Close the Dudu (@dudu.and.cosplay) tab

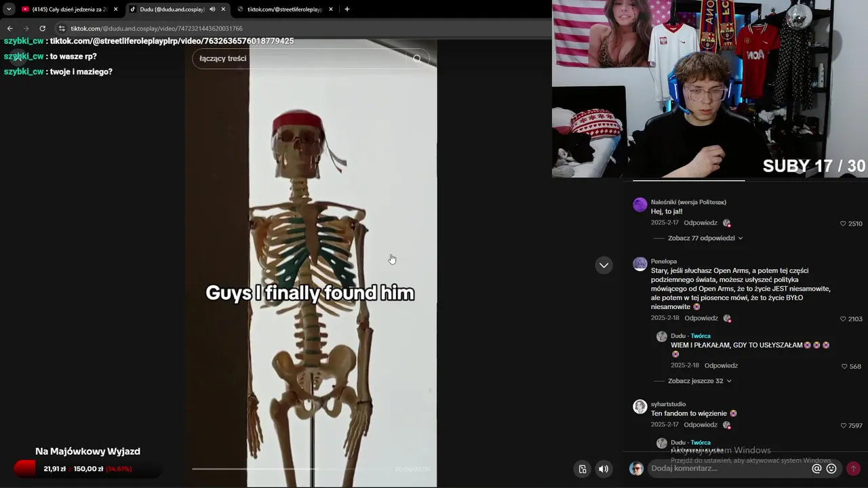(x=223, y=9)
